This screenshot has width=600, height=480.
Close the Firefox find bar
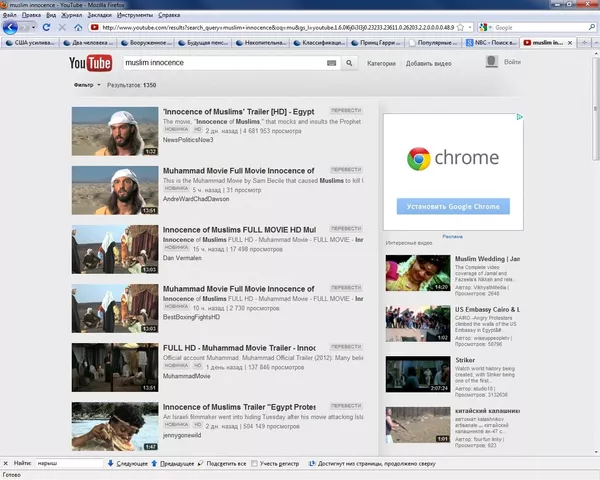(5, 463)
